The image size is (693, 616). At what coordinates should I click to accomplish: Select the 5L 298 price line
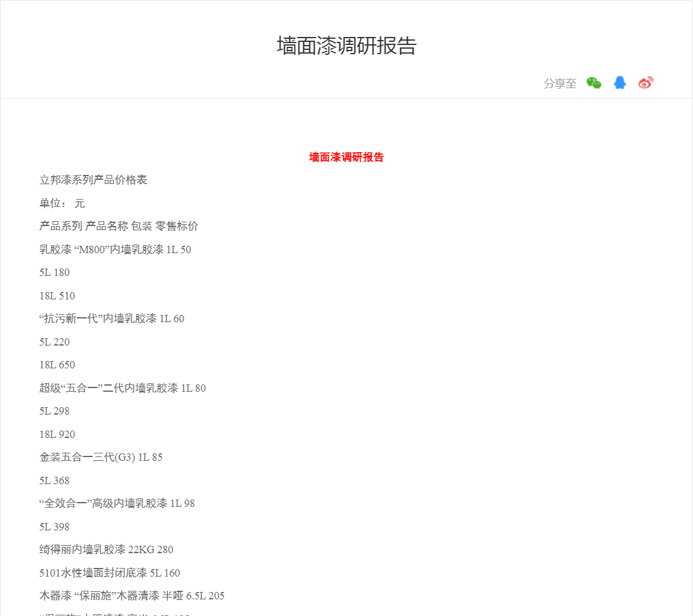click(54, 411)
